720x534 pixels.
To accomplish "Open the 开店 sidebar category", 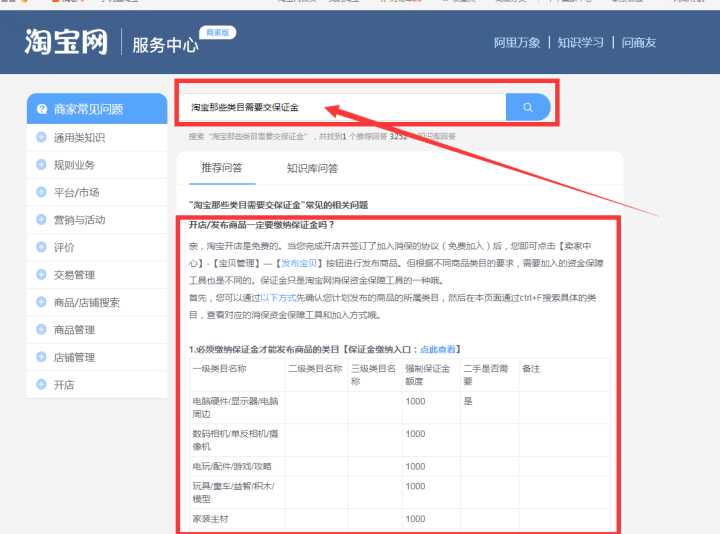I will point(64,384).
